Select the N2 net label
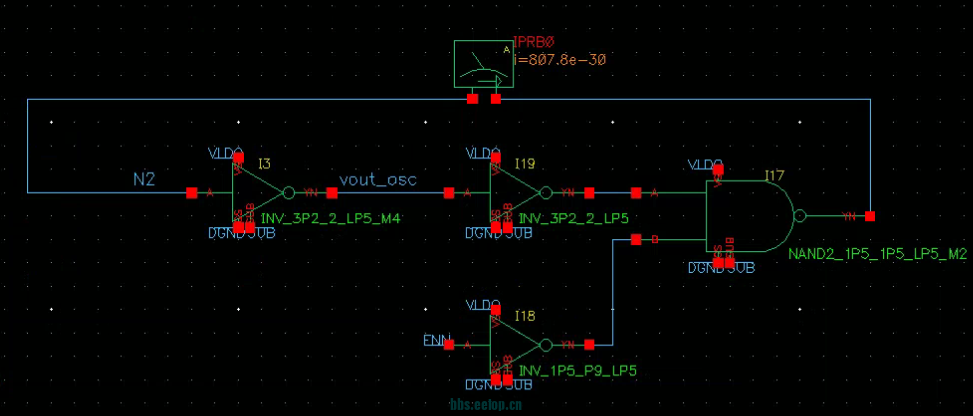Viewport: 973px width, 416px height. pos(145,179)
